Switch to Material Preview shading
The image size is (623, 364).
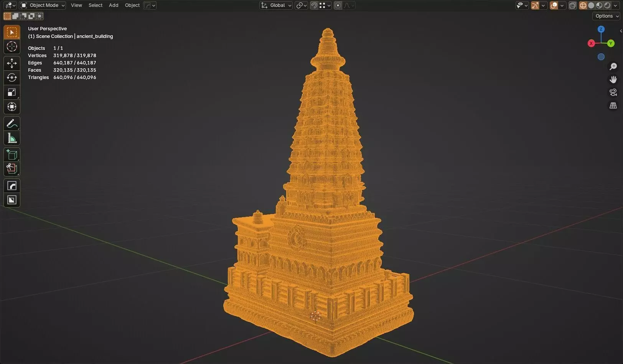pos(599,5)
